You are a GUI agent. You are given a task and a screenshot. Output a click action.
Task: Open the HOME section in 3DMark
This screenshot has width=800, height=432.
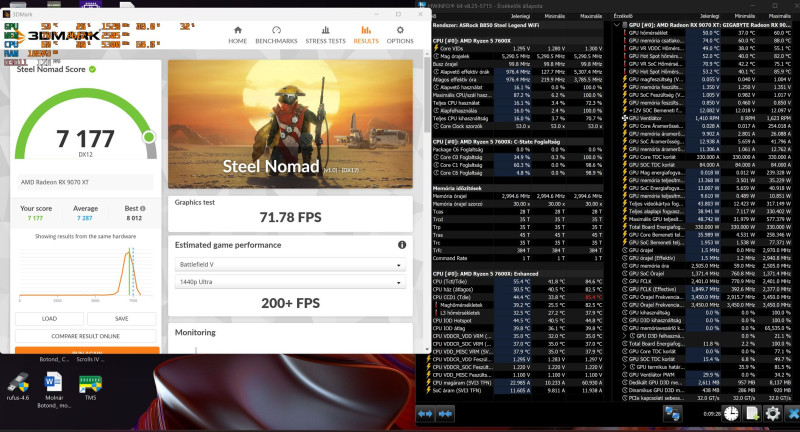coord(237,35)
